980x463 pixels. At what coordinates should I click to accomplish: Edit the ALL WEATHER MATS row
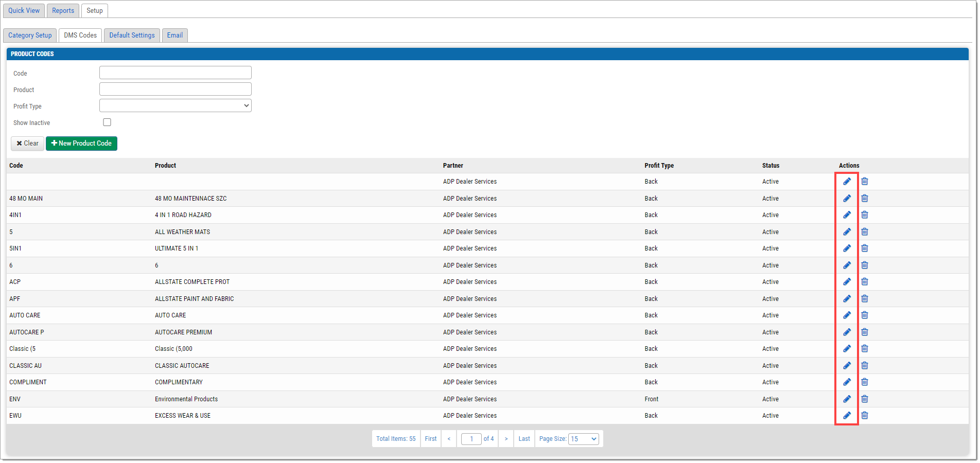click(847, 232)
